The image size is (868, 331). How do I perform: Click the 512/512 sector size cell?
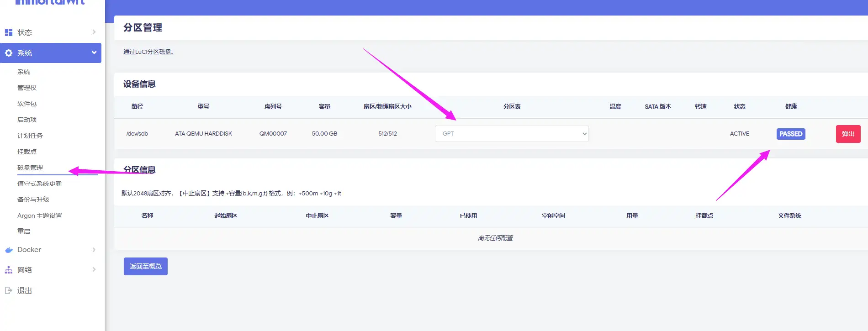point(387,134)
